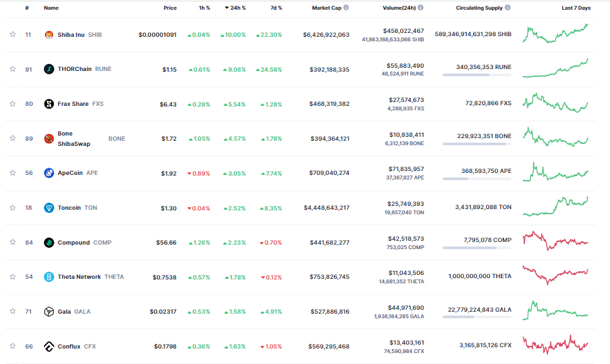Image resolution: width=610 pixels, height=364 pixels.
Task: Click the Conflux logo icon
Action: click(49, 347)
